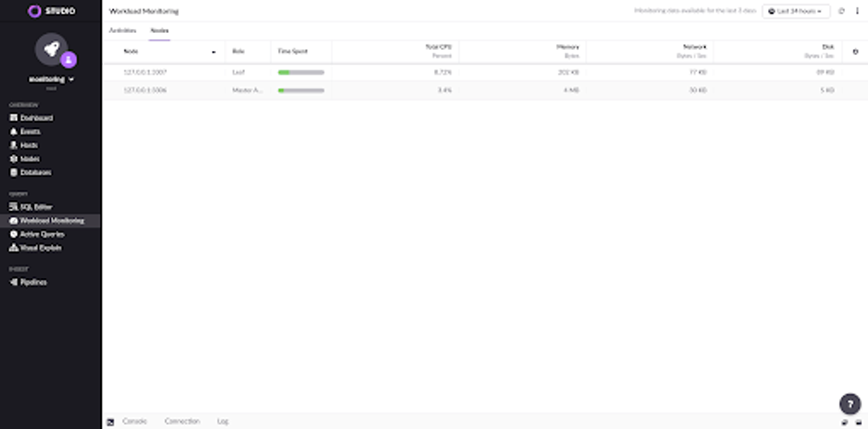
Task: Click Time Spent bar for Leaf node
Action: [301, 73]
